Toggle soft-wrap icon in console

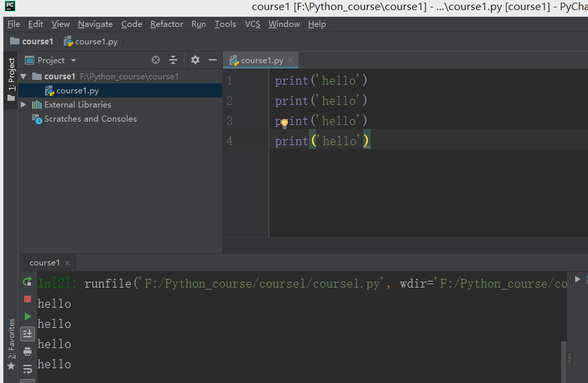pos(28,369)
